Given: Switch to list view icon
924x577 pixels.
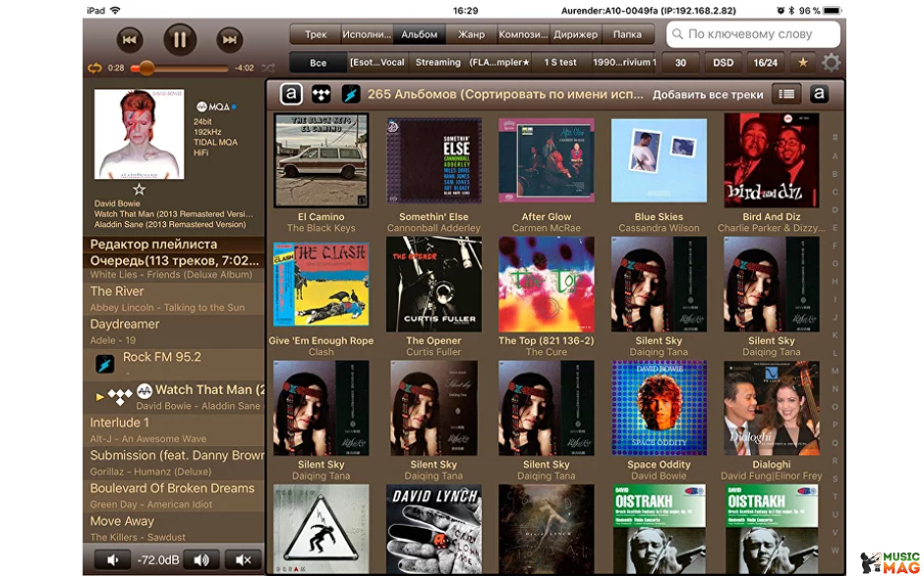Looking at the screenshot, I should [786, 93].
